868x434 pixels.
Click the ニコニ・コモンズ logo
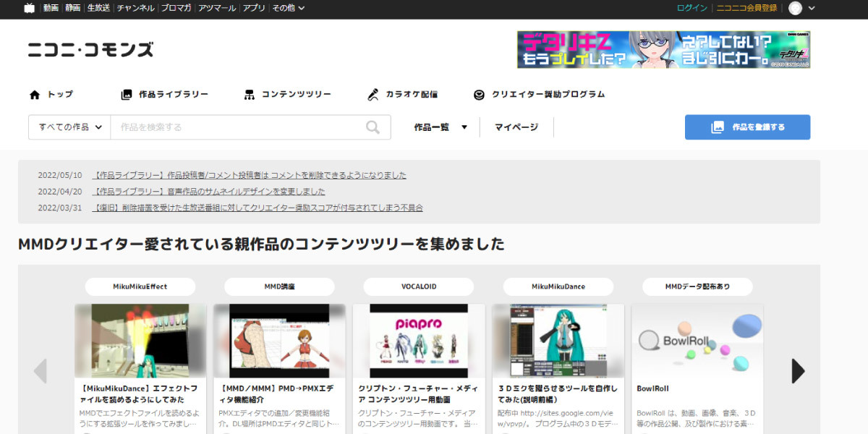point(90,49)
